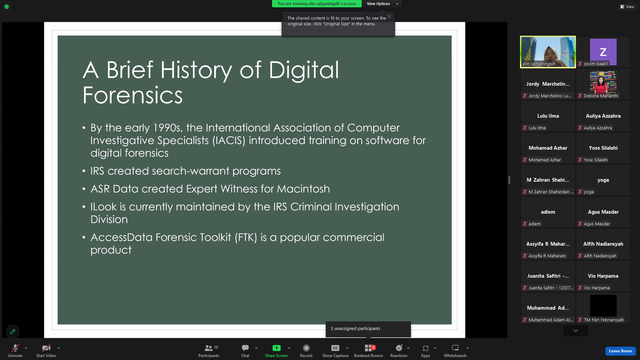Click the slide title 'A Brief History of Digital Forensics'
The height and width of the screenshot is (360, 640).
coord(211,82)
